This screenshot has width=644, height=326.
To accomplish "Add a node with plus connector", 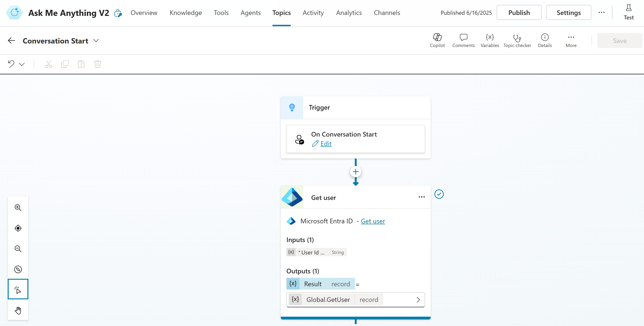I will tap(355, 172).
